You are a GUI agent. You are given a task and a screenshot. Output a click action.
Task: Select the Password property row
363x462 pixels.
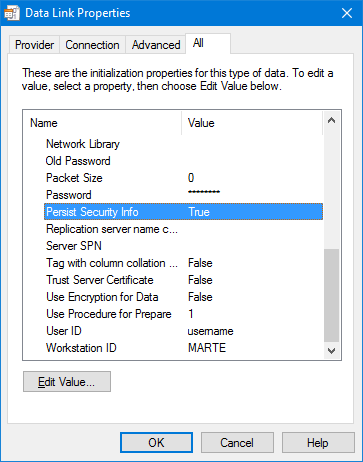point(183,195)
